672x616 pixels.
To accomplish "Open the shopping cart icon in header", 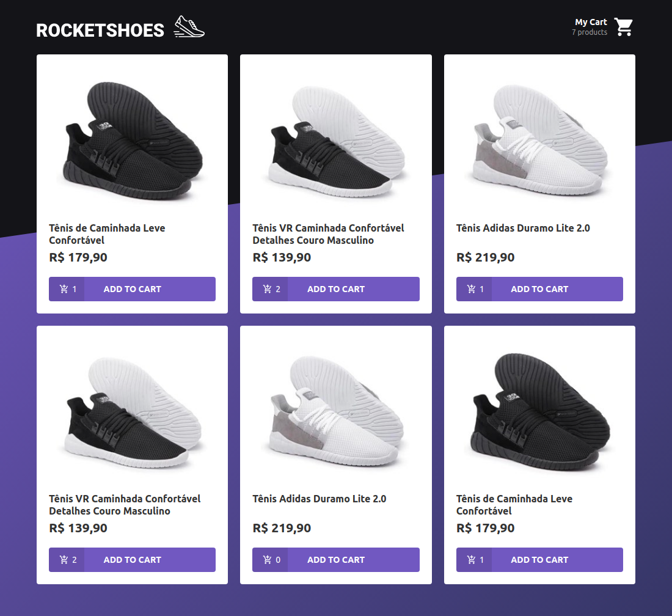I will click(x=623, y=27).
